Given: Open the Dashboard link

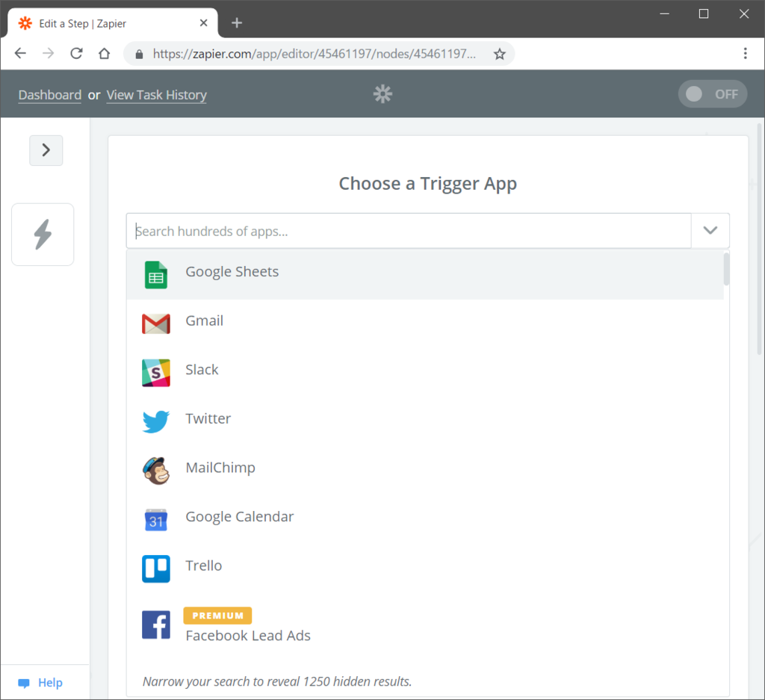Looking at the screenshot, I should (50, 95).
